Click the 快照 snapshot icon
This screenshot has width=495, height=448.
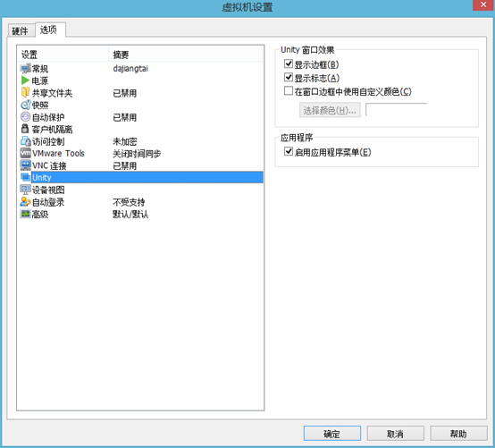pyautogui.click(x=26, y=105)
